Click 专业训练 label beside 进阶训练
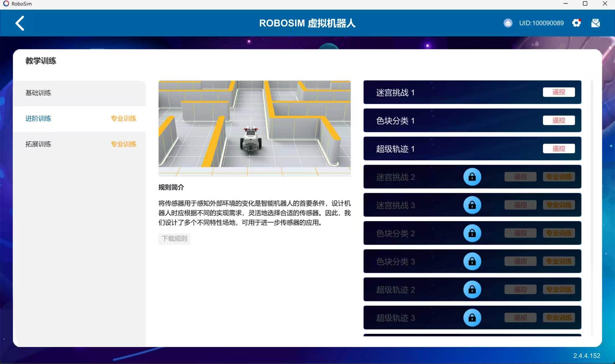 click(124, 119)
